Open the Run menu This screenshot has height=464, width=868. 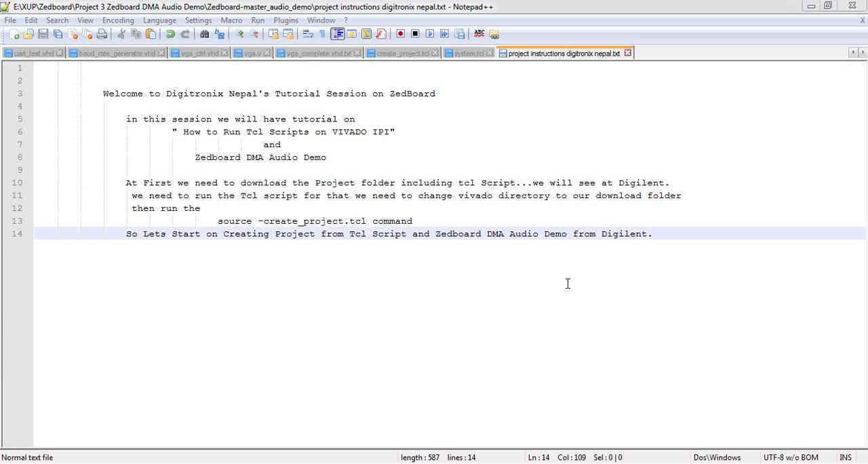(258, 20)
